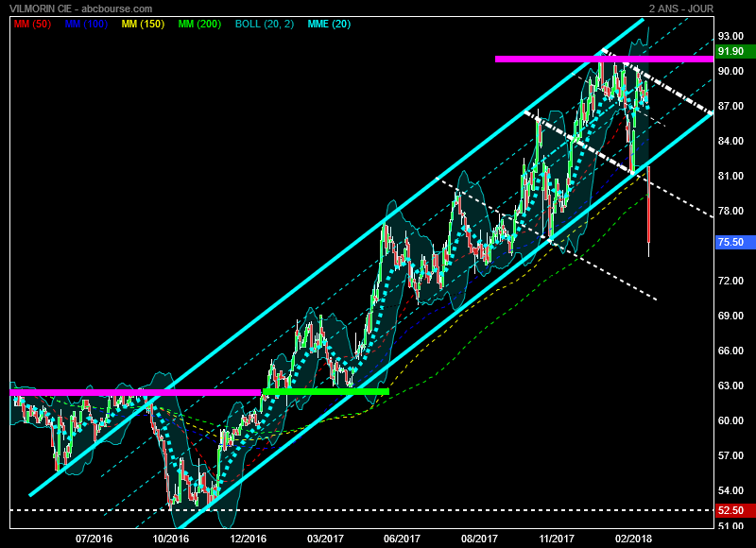The height and width of the screenshot is (548, 756).
Task: Click the 2 ANS - JOUR period label
Action: [681, 9]
